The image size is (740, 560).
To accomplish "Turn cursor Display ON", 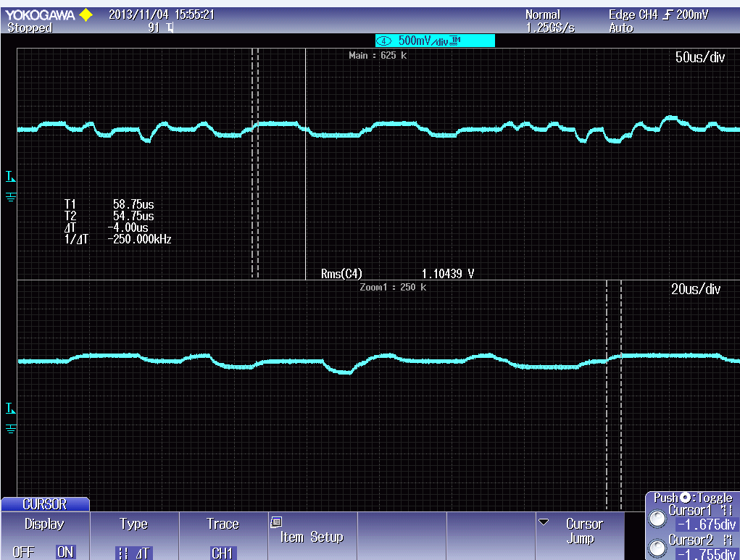I will (65, 552).
